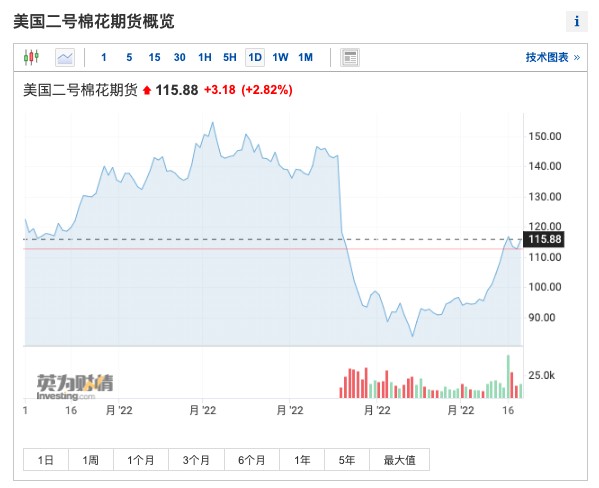Choose the 1W interval

(280, 57)
